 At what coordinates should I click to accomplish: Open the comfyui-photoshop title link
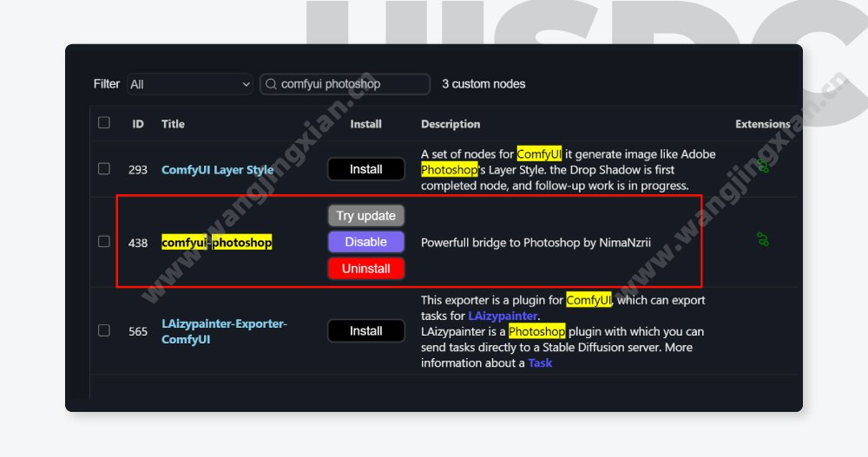coord(216,242)
